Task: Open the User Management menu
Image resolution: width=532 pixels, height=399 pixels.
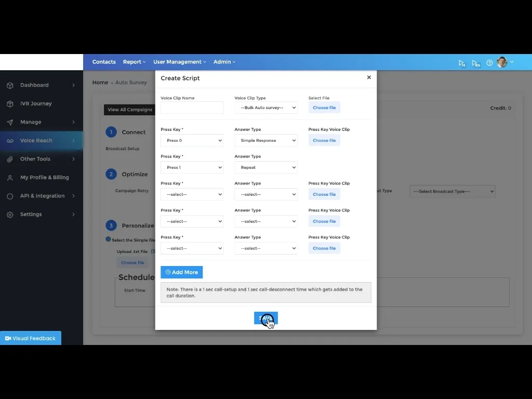Action: (179, 62)
